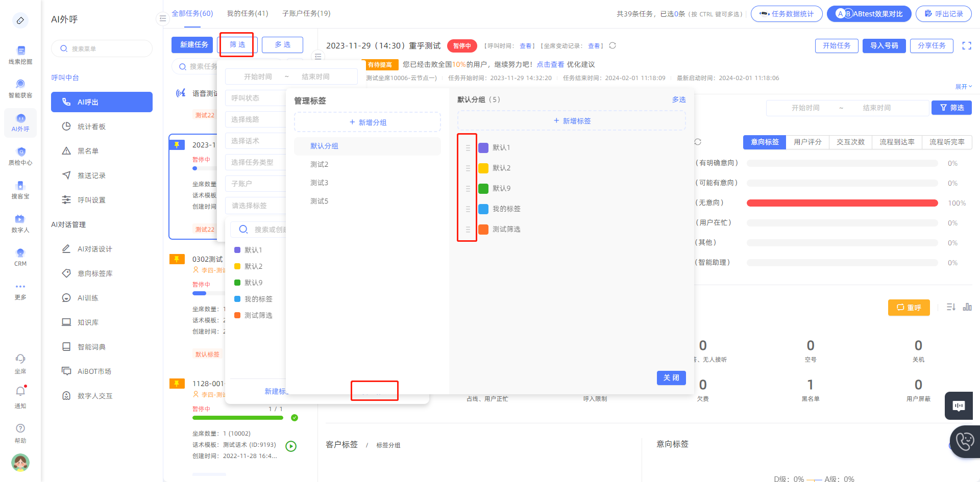The image size is (980, 482).
Task: Click green color swatch of 默认9
Action: pos(483,189)
